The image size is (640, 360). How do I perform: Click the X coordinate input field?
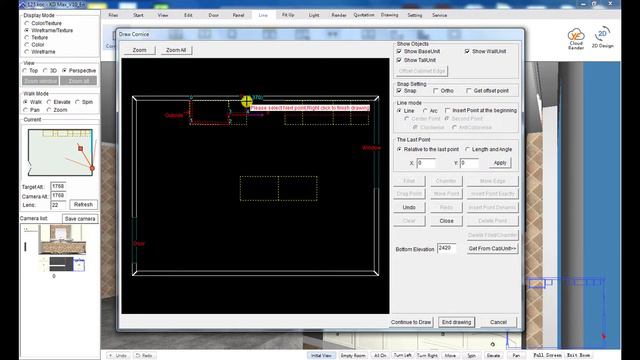426,163
